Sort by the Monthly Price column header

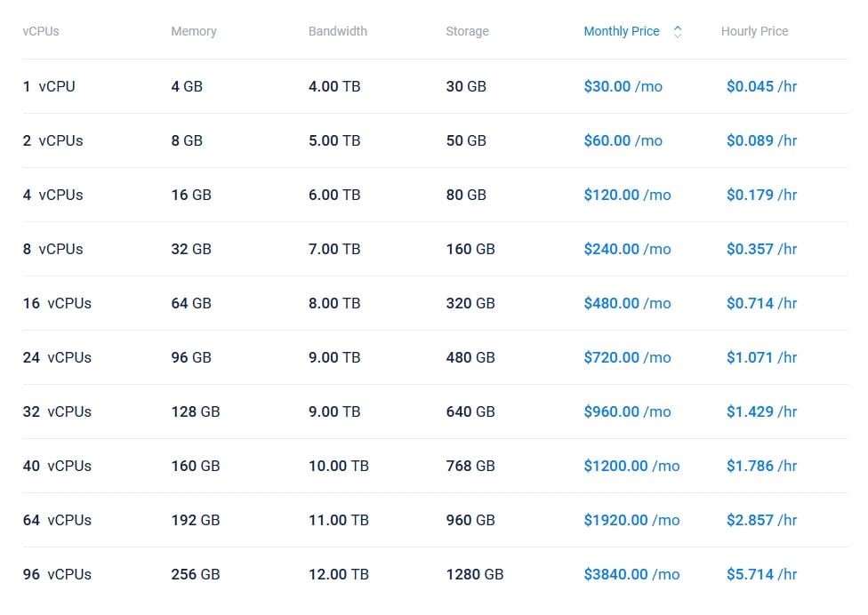pyautogui.click(x=622, y=31)
